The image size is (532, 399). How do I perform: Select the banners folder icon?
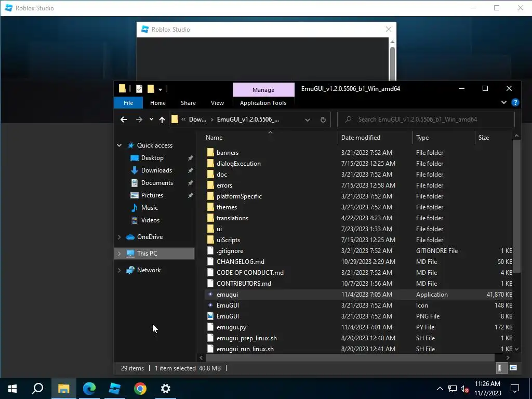210,152
